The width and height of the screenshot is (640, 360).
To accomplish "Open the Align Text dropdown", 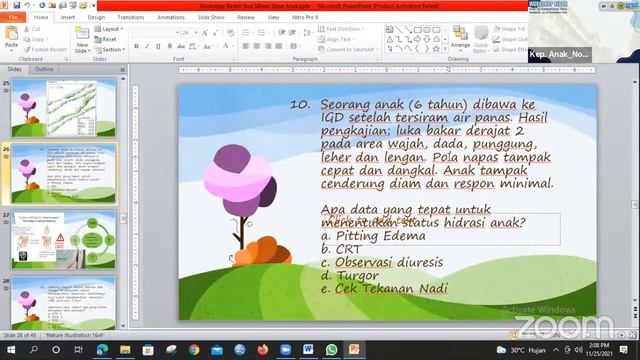I will [336, 39].
